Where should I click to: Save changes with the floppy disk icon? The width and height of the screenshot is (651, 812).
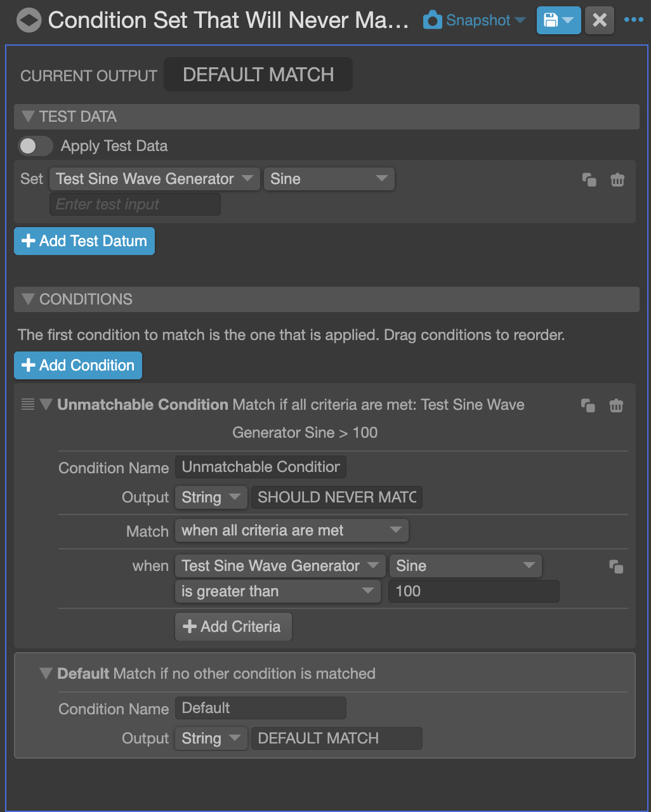(551, 20)
